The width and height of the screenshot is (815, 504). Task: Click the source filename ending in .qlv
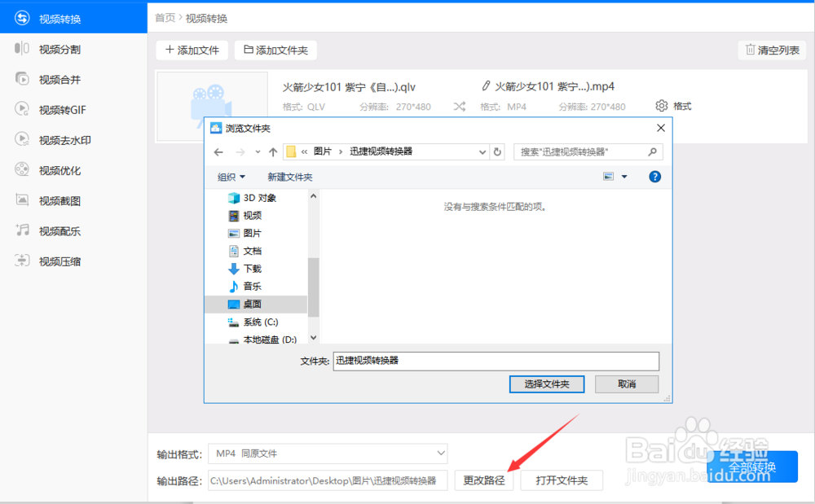pyautogui.click(x=349, y=87)
